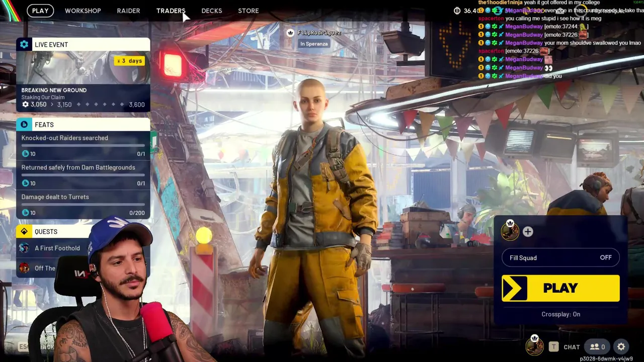Open the DECKS tab

211,11
